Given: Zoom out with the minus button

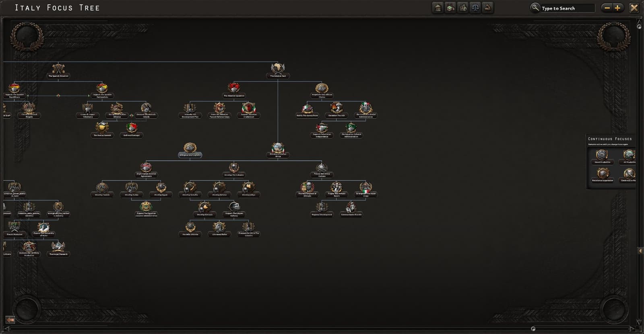Looking at the screenshot, I should tap(607, 8).
